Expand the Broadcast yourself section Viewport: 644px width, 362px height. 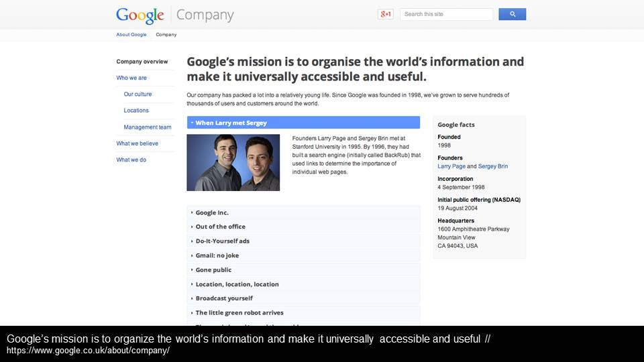[x=303, y=298]
